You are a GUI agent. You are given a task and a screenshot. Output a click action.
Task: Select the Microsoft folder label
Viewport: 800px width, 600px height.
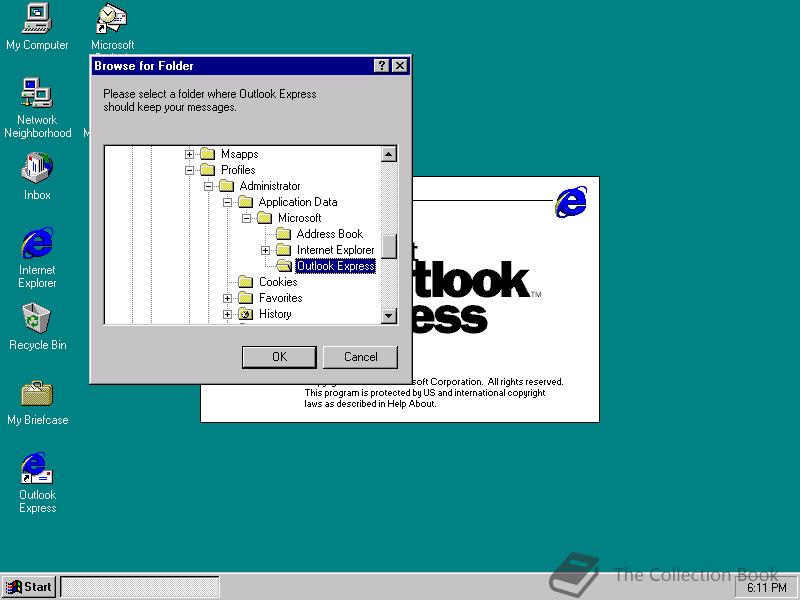coord(299,218)
